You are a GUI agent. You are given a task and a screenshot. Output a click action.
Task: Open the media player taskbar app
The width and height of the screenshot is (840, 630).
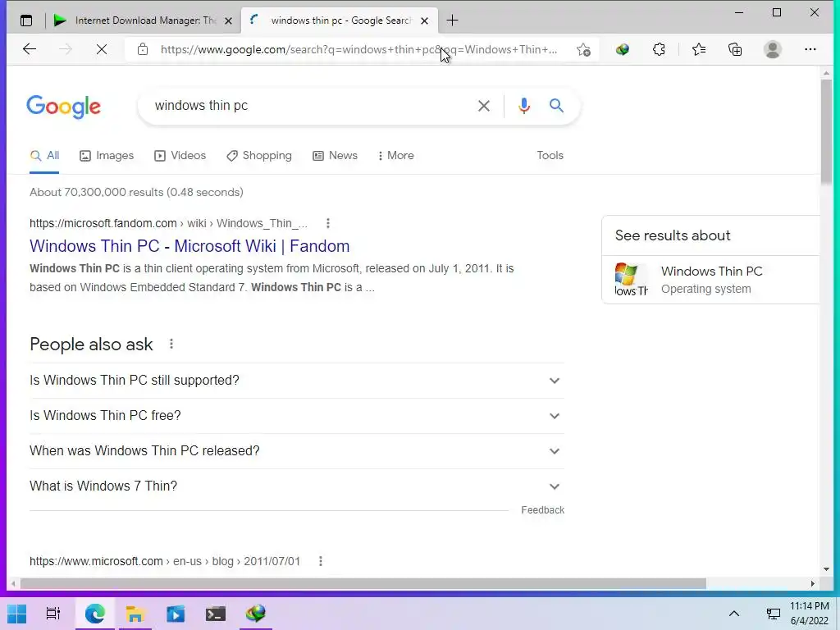(176, 614)
